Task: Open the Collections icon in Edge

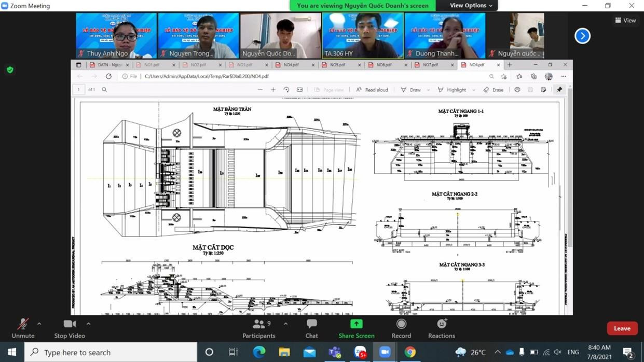Action: pos(533,76)
